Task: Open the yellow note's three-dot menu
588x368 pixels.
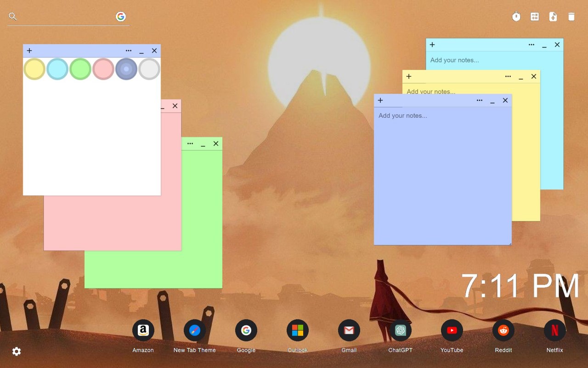Action: pyautogui.click(x=508, y=76)
